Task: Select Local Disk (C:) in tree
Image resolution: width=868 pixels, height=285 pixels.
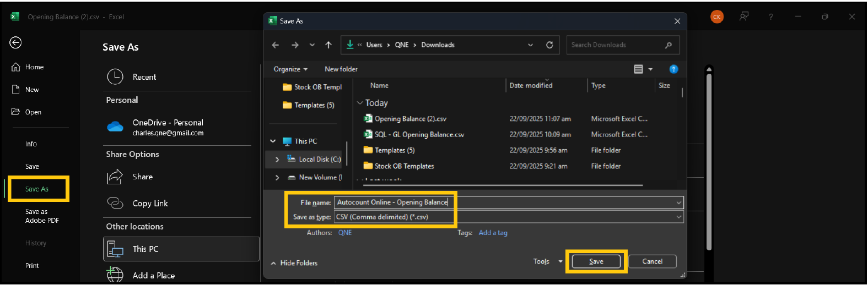Action: [x=314, y=160]
